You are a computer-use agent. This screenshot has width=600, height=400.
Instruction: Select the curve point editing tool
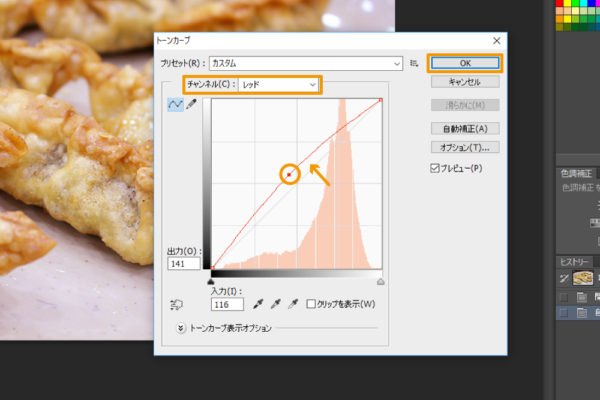point(175,105)
